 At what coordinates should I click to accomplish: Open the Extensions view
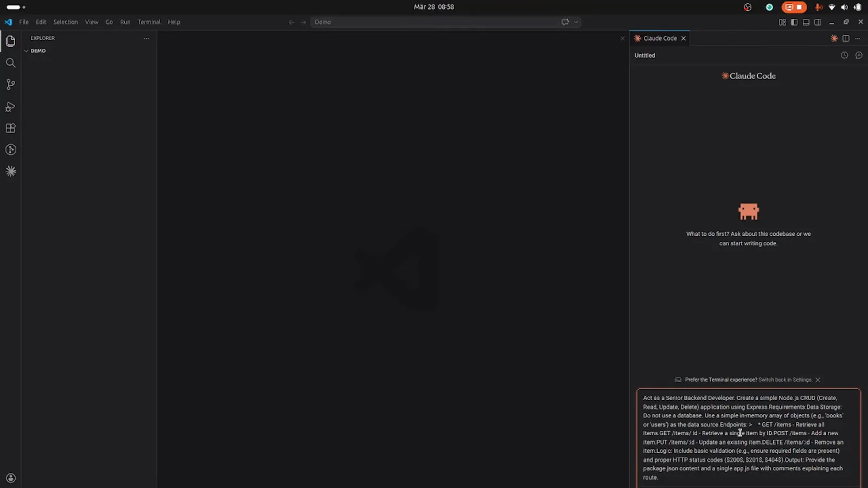coord(10,129)
